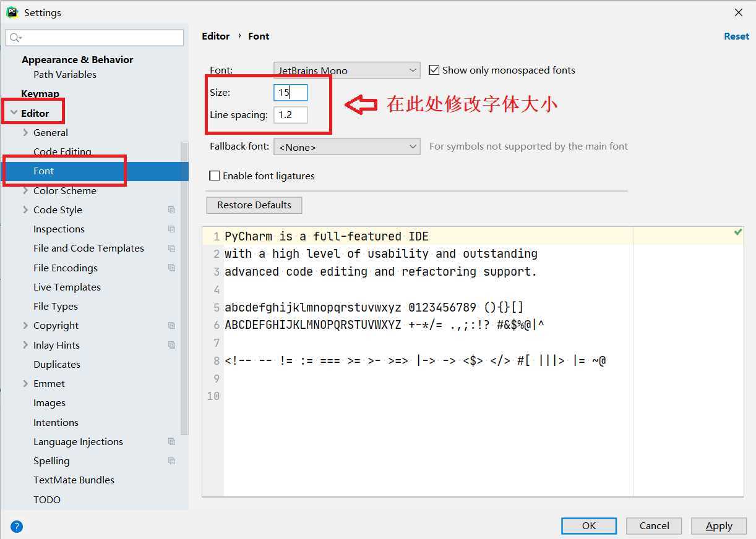Open TODO settings
This screenshot has width=756, height=539.
coord(47,499)
